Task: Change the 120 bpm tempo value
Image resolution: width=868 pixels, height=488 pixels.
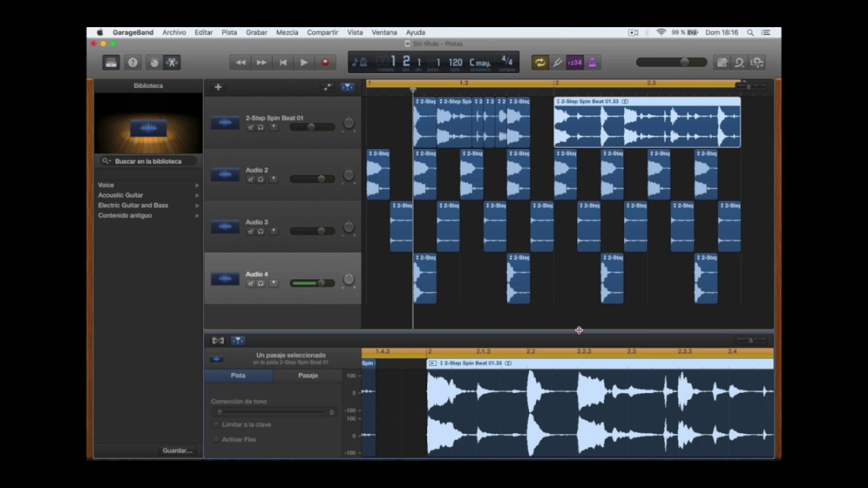Action: [x=455, y=63]
